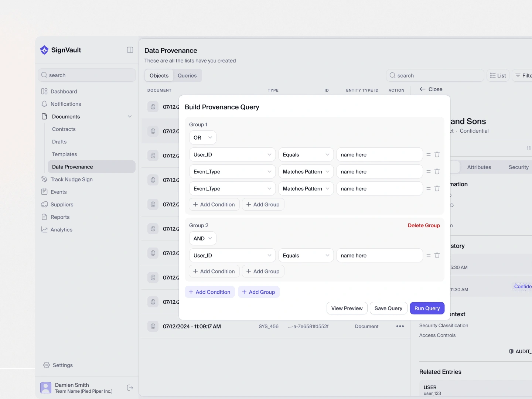
Task: Click the red Delete Group link
Action: pos(424,225)
